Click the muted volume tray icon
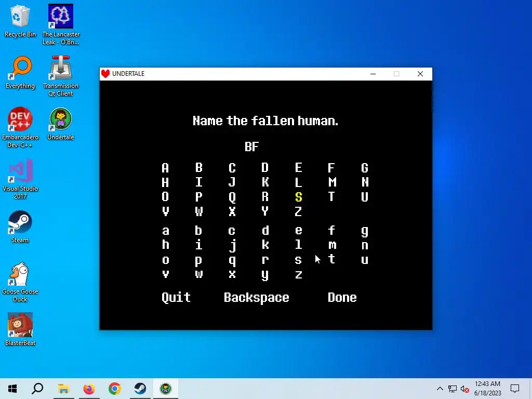The height and width of the screenshot is (399, 532). click(465, 389)
